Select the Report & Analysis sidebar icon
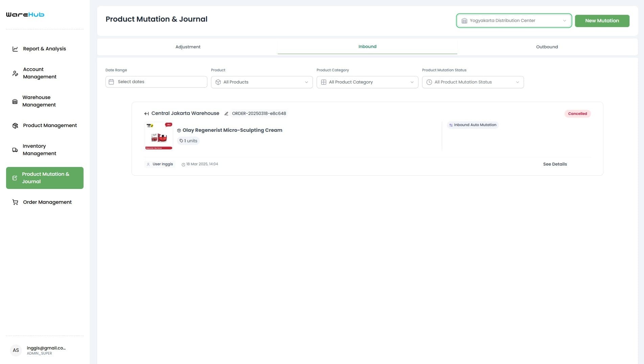This screenshot has width=644, height=364. (15, 49)
